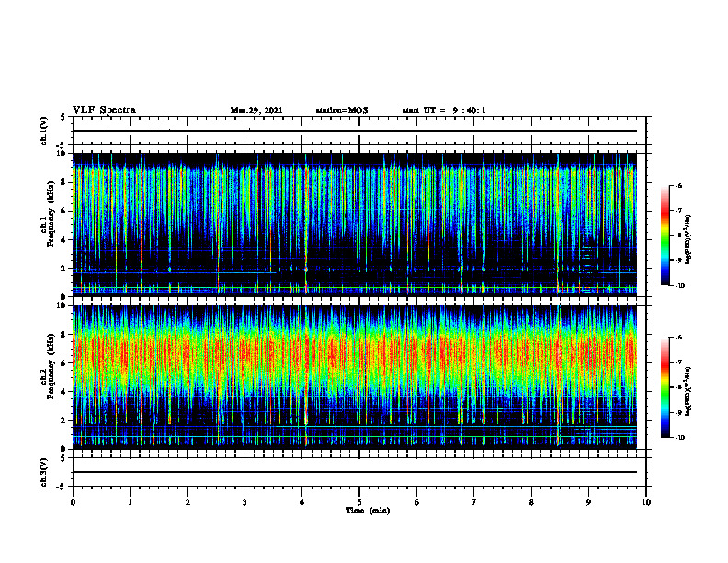Click the "2" kHz tick on ch.2 frequency axis
This screenshot has height=563, width=728.
(x=63, y=420)
